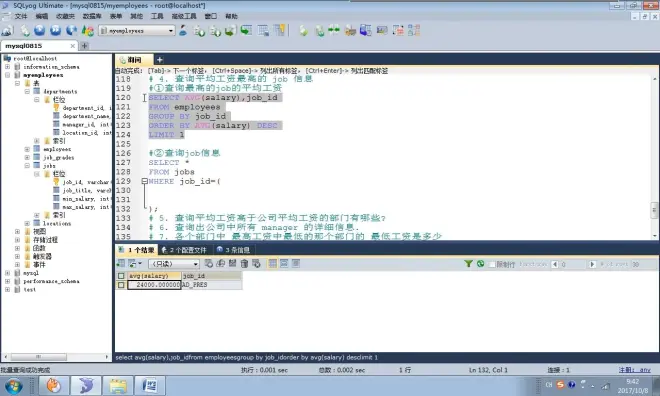Click the user manager icon
Viewport: 660px width, 396px height.
[x=183, y=31]
